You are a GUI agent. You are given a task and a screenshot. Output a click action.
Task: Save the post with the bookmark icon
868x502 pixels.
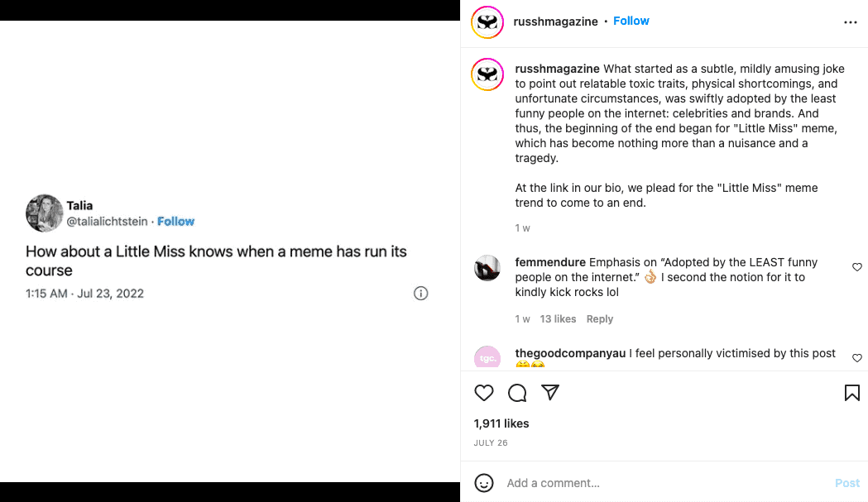(851, 393)
